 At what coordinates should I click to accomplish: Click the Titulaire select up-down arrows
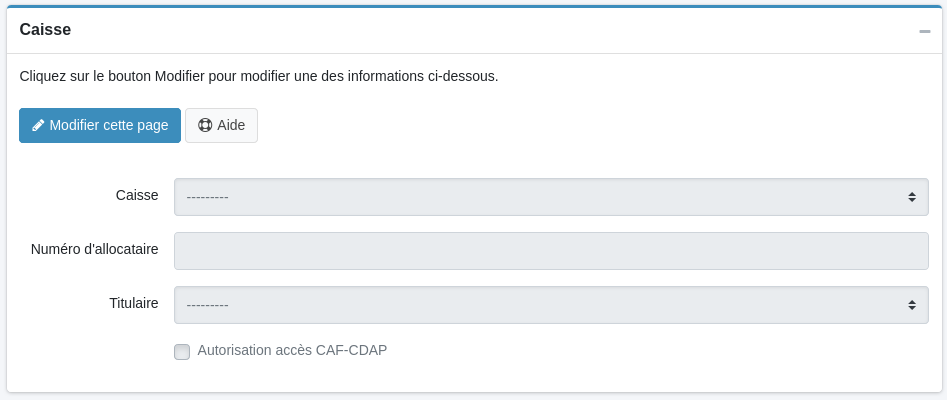[x=912, y=305]
